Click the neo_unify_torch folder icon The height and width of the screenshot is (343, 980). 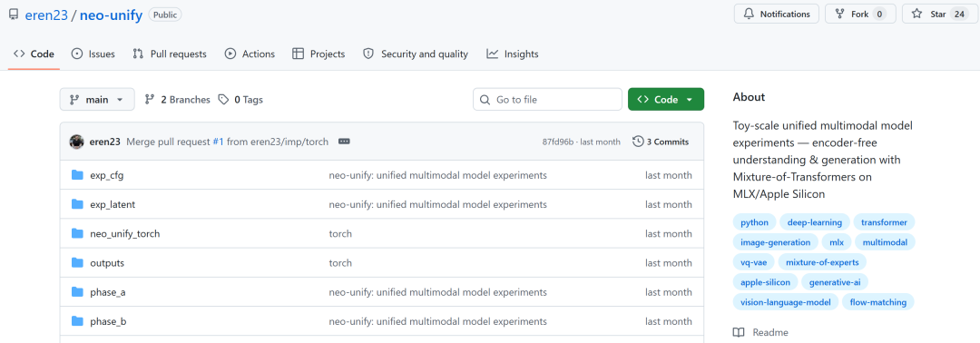tap(77, 234)
